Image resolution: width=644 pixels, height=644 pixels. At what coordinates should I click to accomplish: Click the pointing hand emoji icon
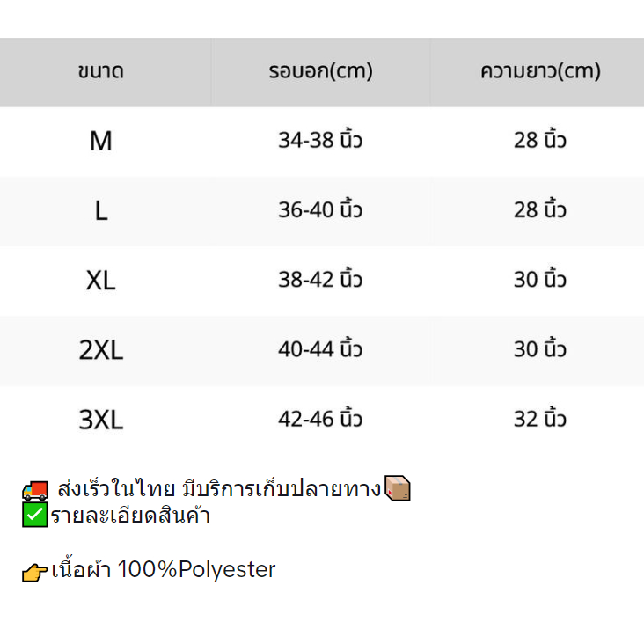(x=35, y=572)
